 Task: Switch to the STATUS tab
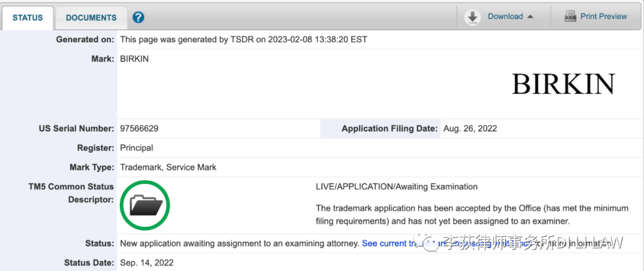27,18
